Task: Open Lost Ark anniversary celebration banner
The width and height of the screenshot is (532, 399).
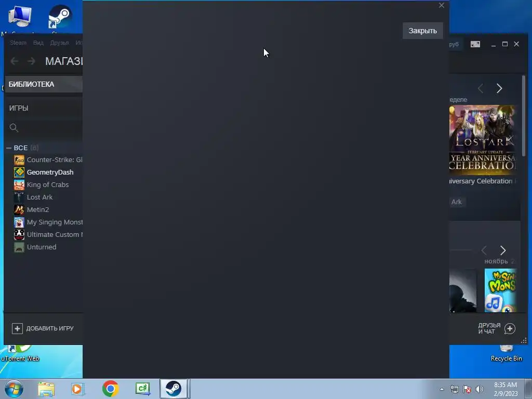Action: 483,140
